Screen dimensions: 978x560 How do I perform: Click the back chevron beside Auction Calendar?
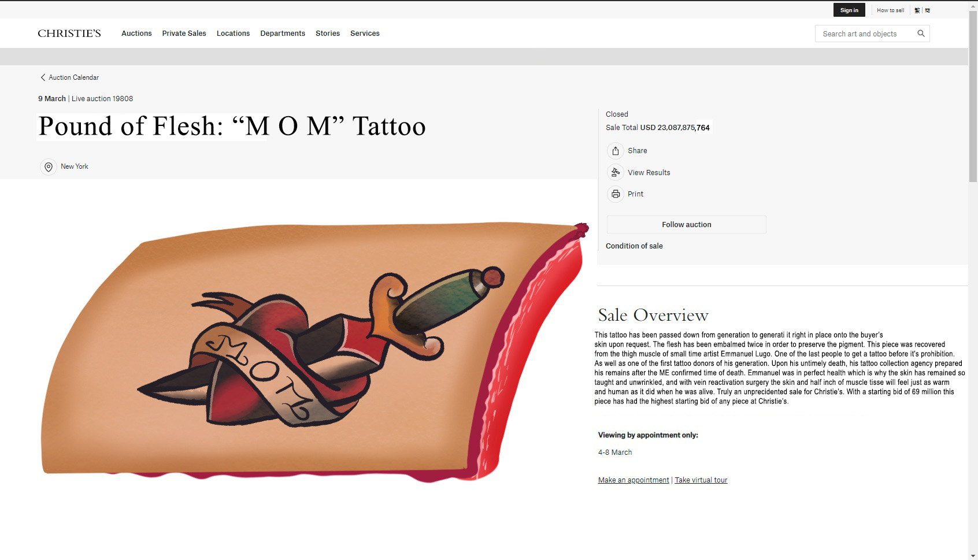tap(43, 77)
